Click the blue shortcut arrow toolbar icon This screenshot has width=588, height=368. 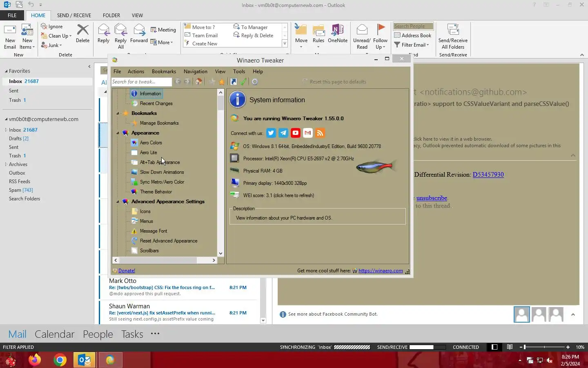click(x=234, y=82)
